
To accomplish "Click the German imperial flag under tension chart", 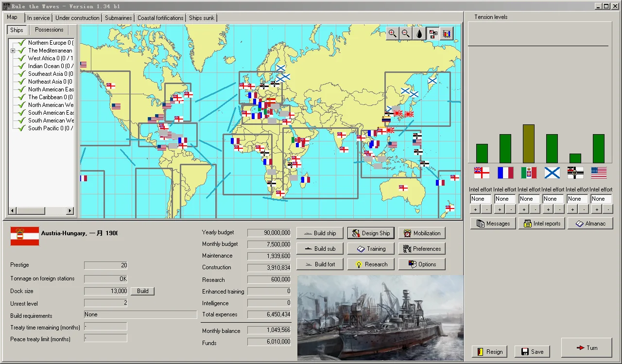I will 575,173.
